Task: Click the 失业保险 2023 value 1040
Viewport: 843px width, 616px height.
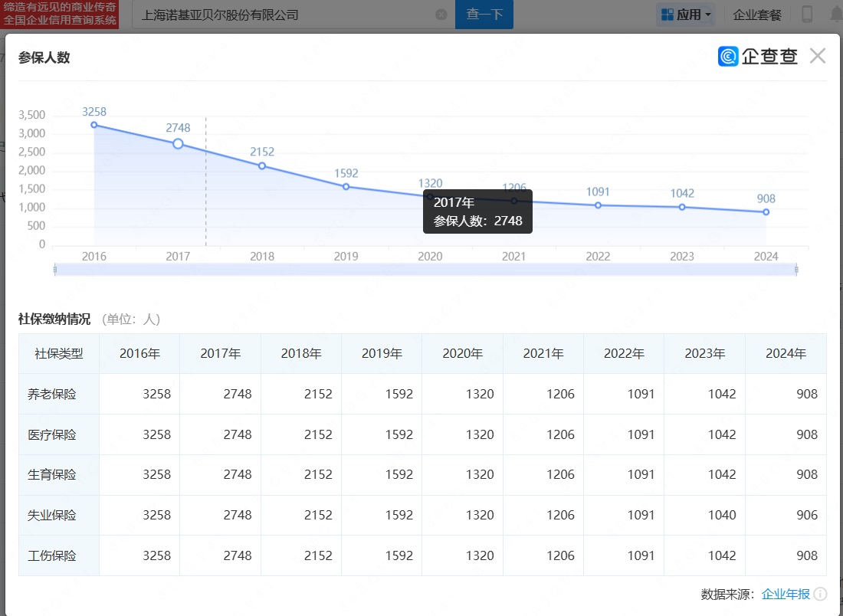Action: [x=721, y=515]
